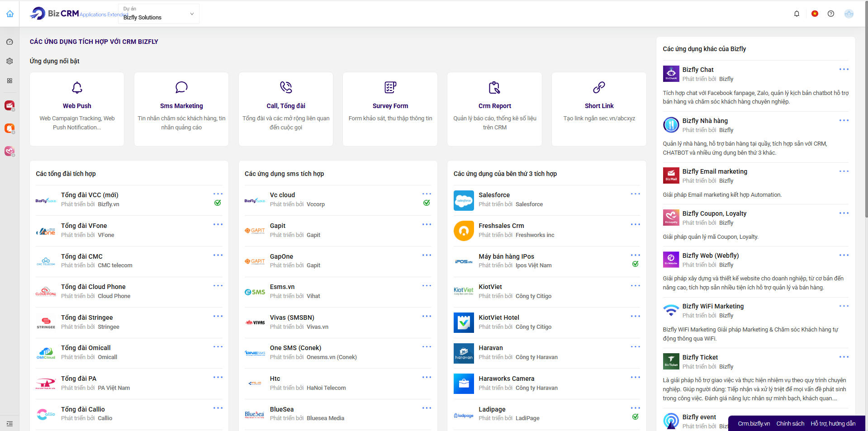
Task: Open the pink loyalty sidebar app
Action: [x=9, y=151]
